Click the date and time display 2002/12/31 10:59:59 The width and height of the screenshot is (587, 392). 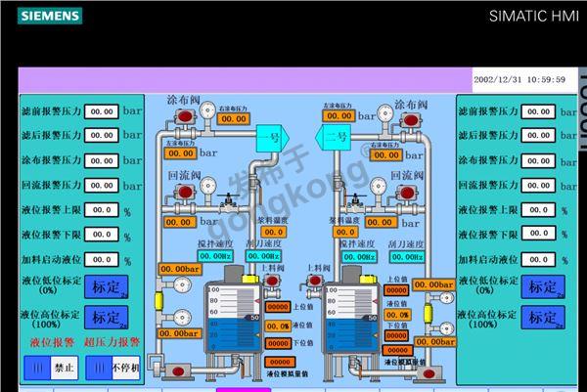[x=519, y=80]
